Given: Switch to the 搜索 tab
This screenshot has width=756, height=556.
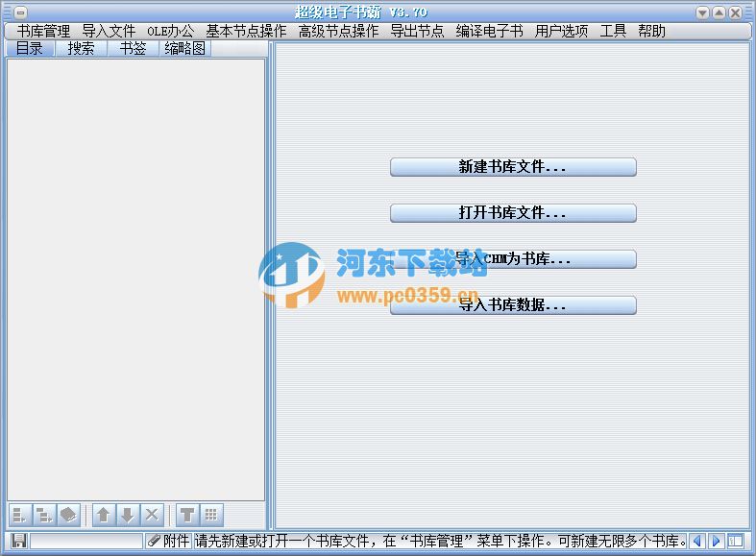Looking at the screenshot, I should [x=81, y=49].
